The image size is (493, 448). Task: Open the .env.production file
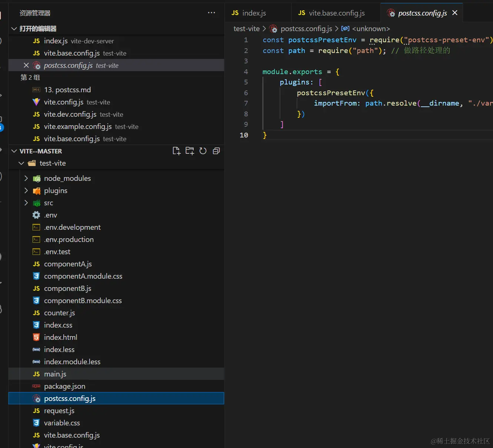point(116,239)
